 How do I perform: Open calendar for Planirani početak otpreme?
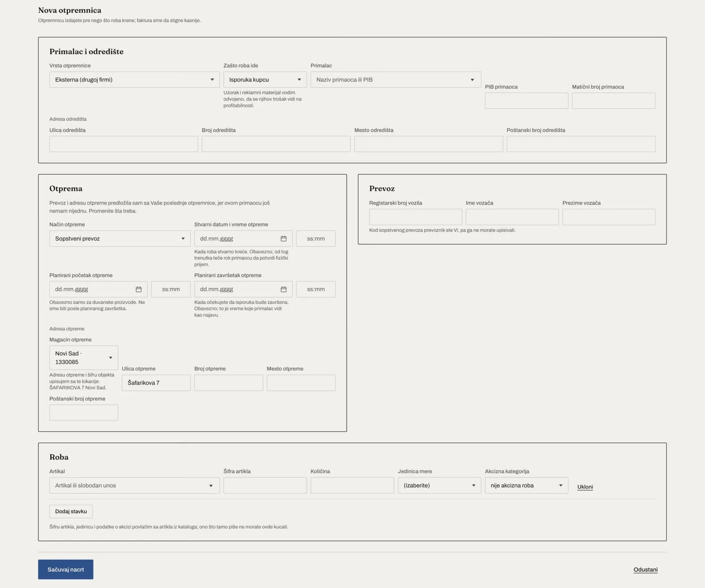pos(138,289)
